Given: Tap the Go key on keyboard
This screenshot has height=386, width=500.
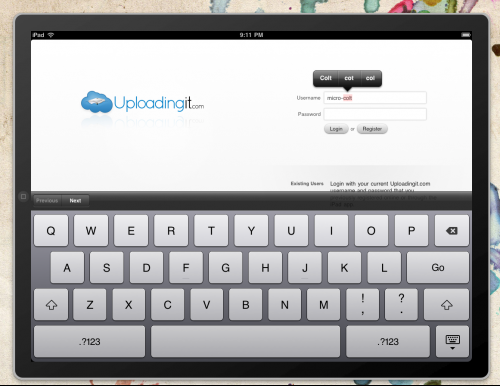Looking at the screenshot, I should coord(438,268).
